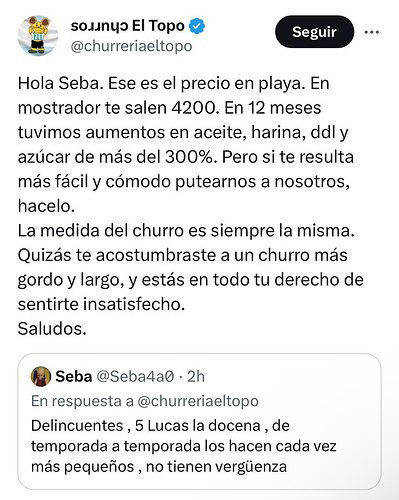
Task: Click the line mostrador te salen 4200
Action: coord(117,108)
